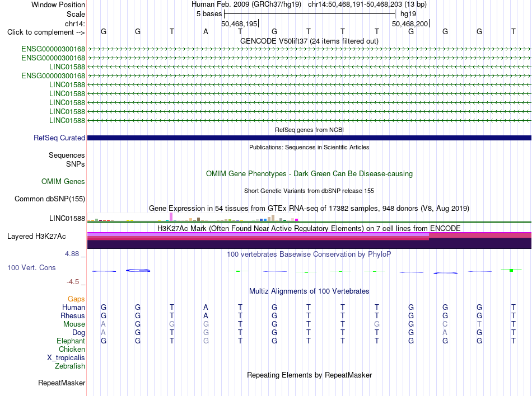Click the "SNPs" track label
Screen dimensions: 532x396
76,164
